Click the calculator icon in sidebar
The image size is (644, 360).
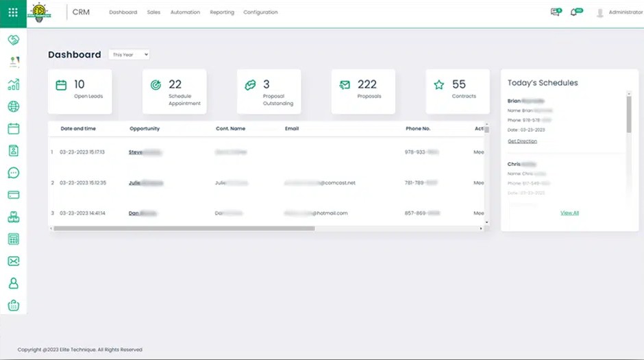click(13, 239)
